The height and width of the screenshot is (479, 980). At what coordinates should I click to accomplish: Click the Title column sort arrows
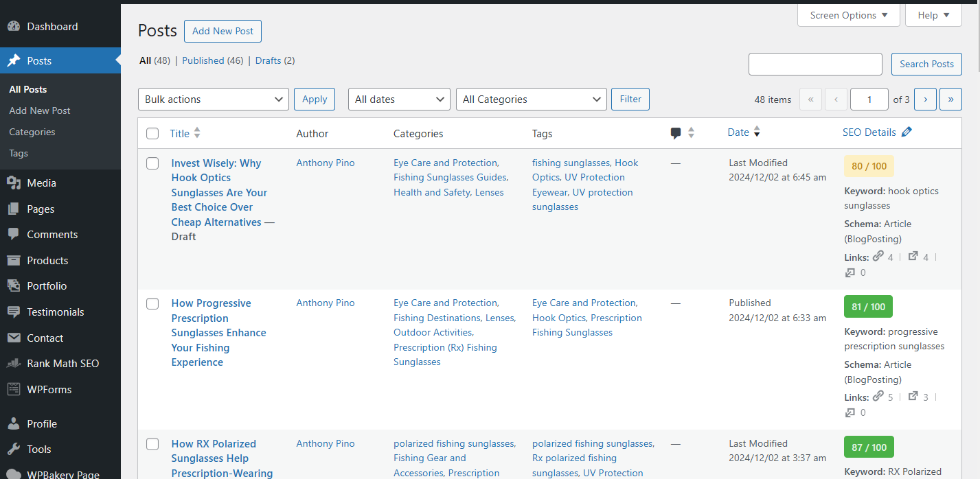[x=197, y=133]
